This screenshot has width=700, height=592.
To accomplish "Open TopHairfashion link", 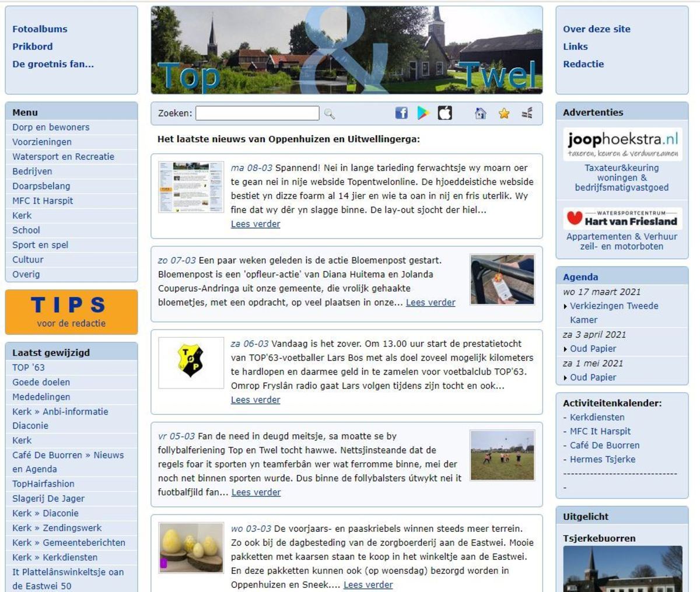I will [43, 484].
